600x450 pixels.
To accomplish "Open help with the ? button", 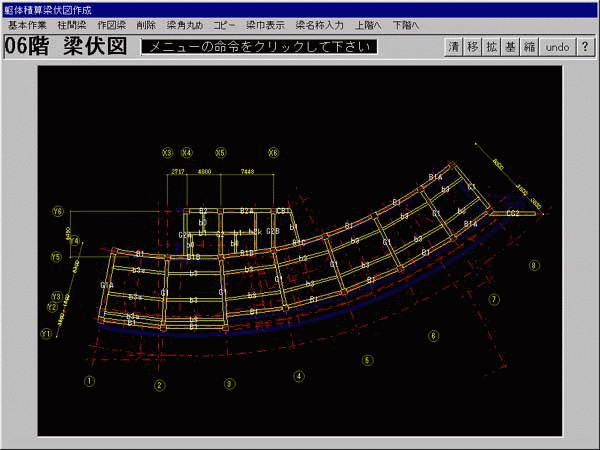I will (x=587, y=47).
